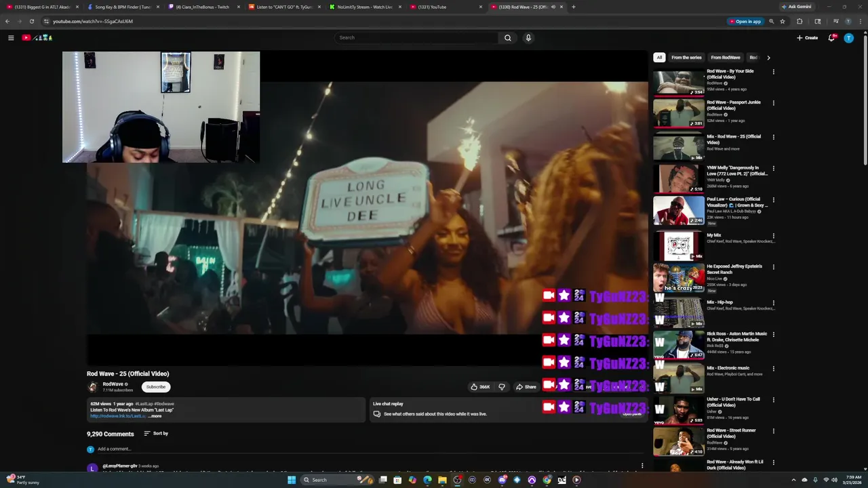
Task: Open the Paul Law Curious video thumbnail
Action: pos(679,211)
